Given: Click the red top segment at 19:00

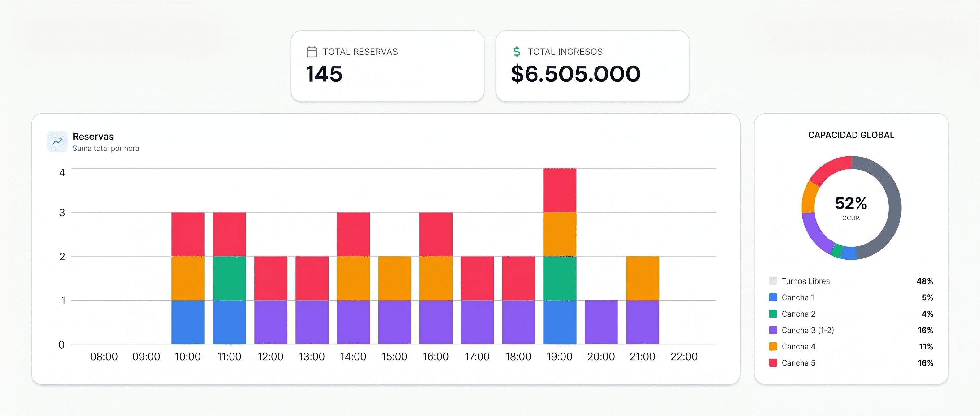Looking at the screenshot, I should (560, 190).
